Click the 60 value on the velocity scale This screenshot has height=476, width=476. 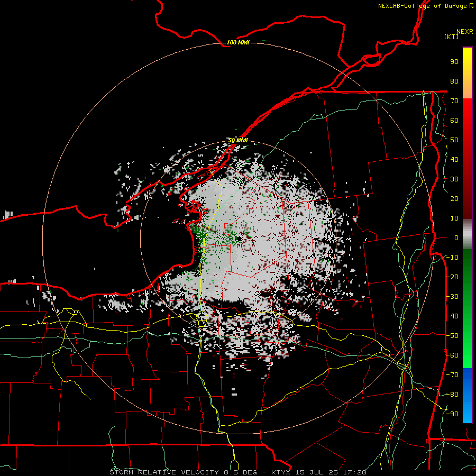[x=454, y=121]
